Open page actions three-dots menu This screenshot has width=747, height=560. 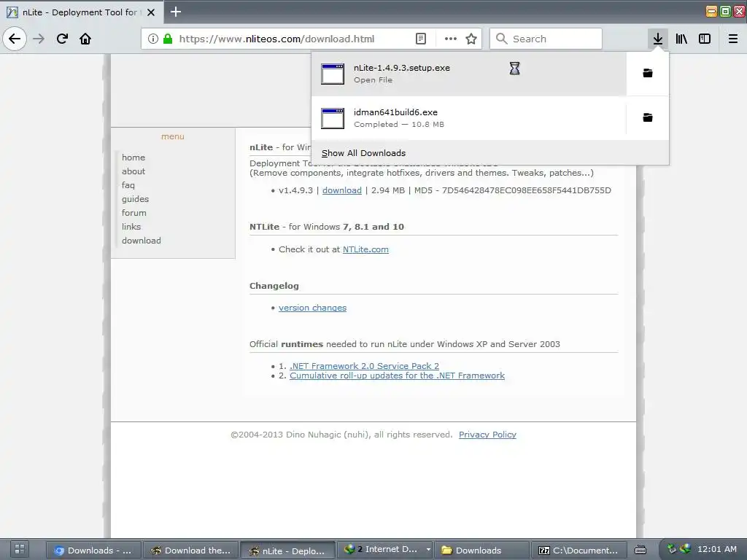[450, 39]
